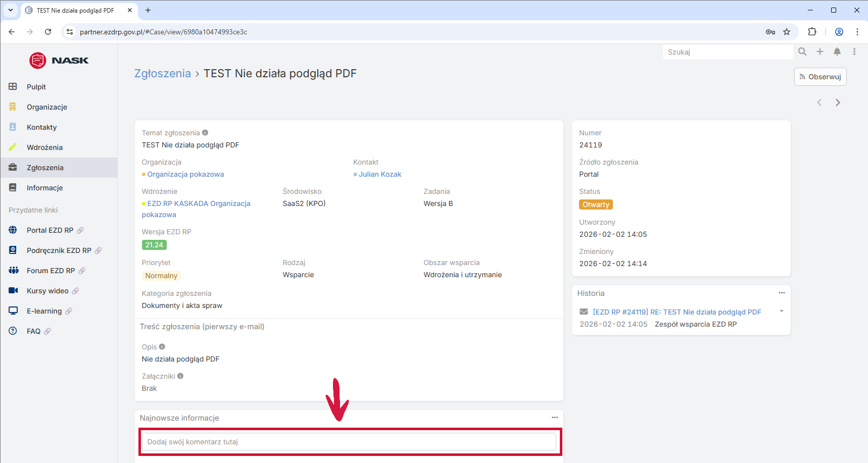Click the plus icon to create new
Viewport: 868px width, 463px height.
820,52
